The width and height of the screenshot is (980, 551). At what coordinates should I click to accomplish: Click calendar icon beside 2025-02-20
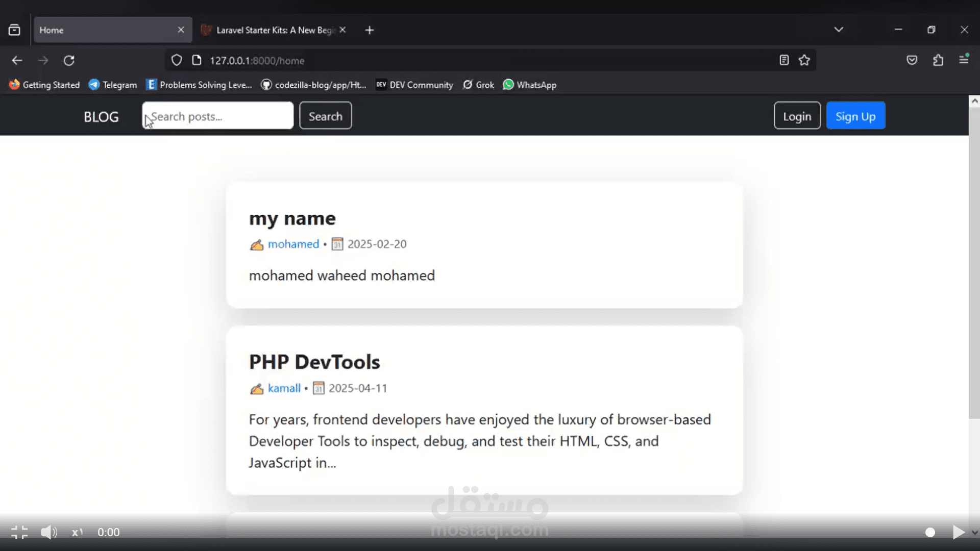point(337,244)
